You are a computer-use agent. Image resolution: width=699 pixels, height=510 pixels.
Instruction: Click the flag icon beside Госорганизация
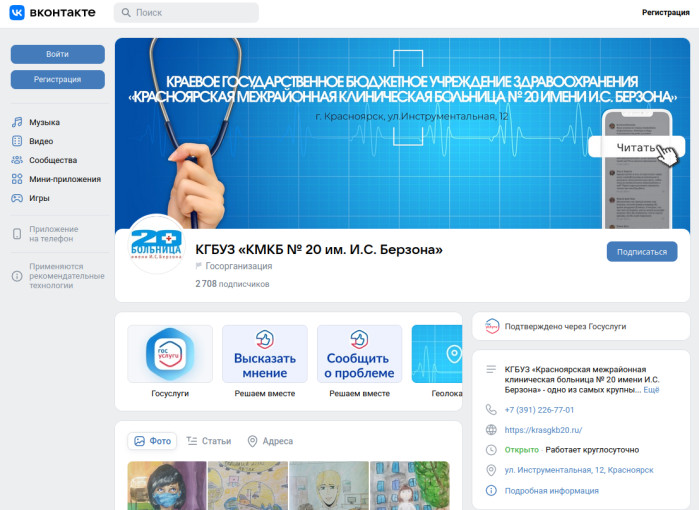coord(199,266)
